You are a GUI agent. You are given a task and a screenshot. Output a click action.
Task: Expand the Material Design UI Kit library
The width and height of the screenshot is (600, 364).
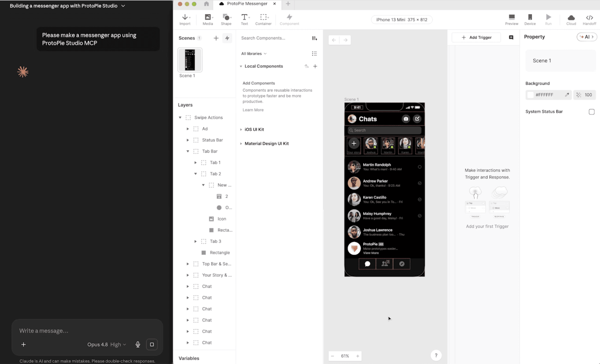coord(241,144)
